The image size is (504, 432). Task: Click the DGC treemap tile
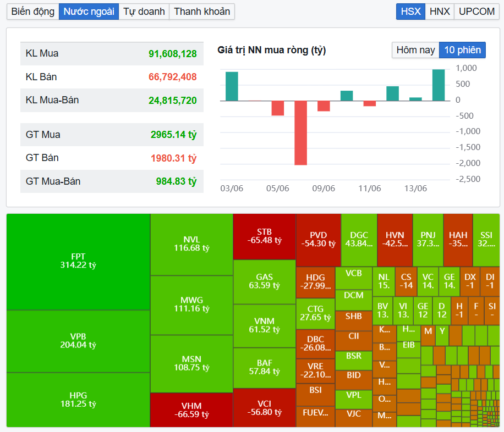click(359, 240)
